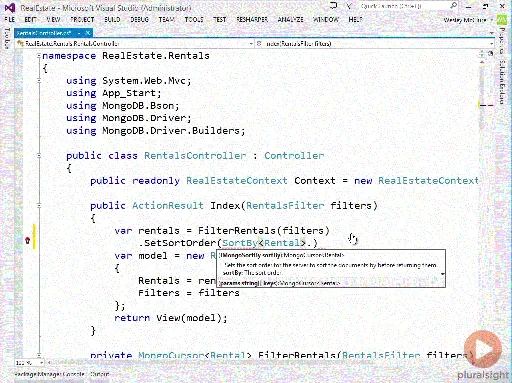Open the Output window tab
The image size is (512, 383).
coord(100,374)
